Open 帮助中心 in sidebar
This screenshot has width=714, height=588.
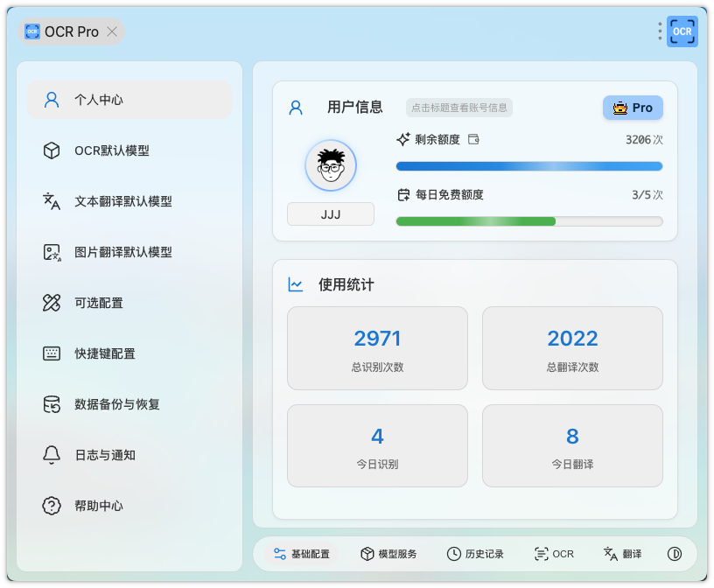[x=129, y=506]
